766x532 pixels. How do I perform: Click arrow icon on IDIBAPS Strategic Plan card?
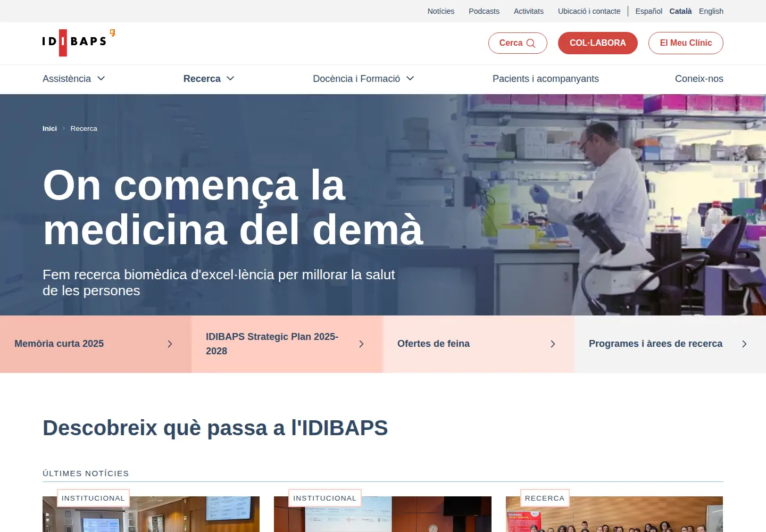(361, 344)
